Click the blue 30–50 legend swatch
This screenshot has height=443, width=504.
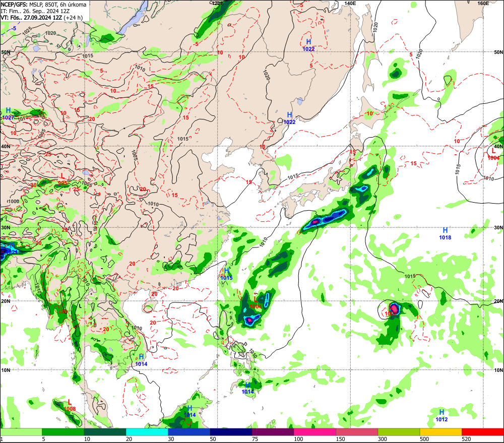(189, 432)
